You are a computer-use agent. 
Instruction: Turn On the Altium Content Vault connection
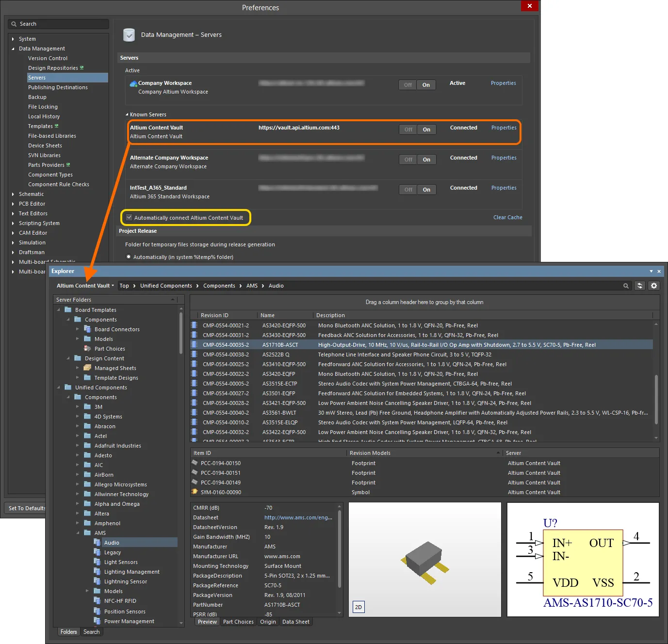click(426, 129)
